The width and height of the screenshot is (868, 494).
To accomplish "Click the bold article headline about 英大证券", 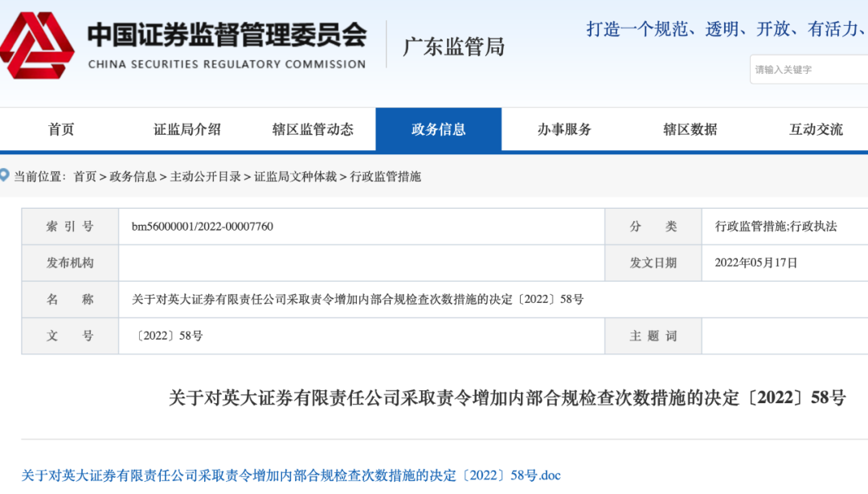I will (x=507, y=397).
